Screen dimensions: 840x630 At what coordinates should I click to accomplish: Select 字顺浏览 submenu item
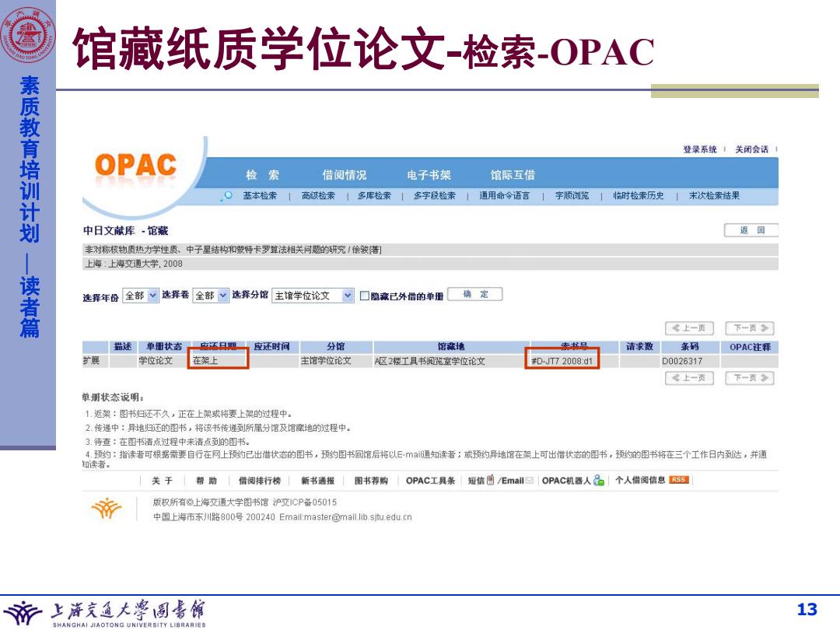572,195
